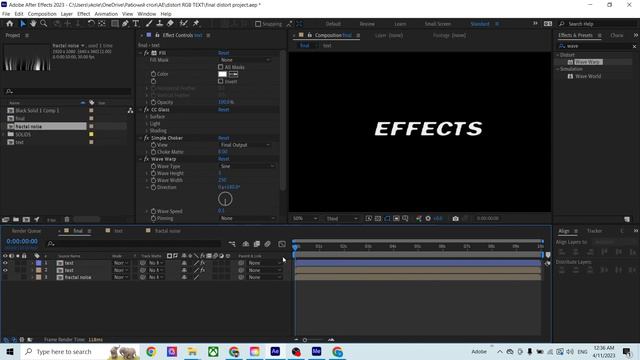Click the project flowchart icon beside Black Solid 1 Comp 1
640x360 pixels.
130,111
